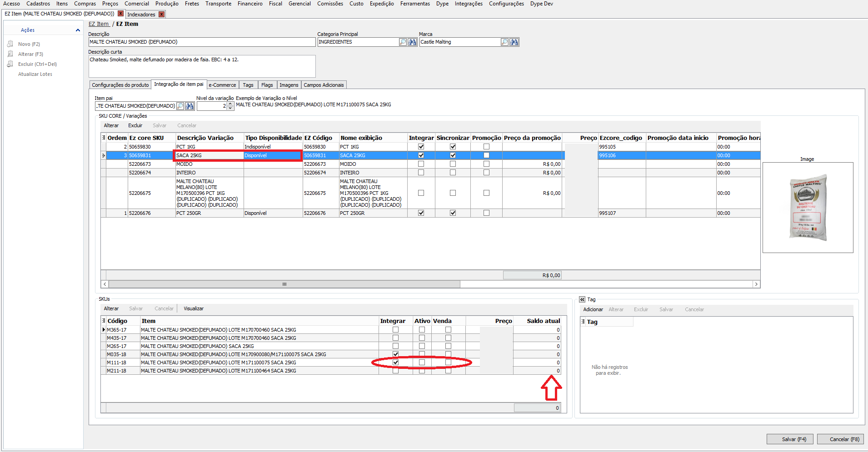Toggle Integrar checkbox for MOIDO row

pyautogui.click(x=421, y=164)
